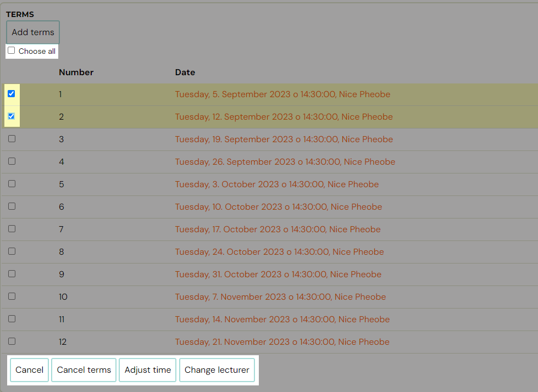Check the Choose all checkbox
Viewport: 538px width, 392px height.
pos(12,51)
